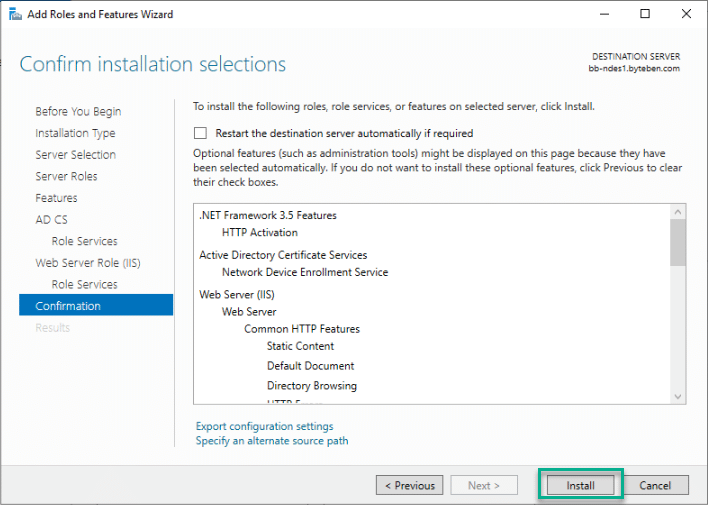Click the list scrollbar up arrow
The height and width of the screenshot is (505, 708).
tap(678, 211)
